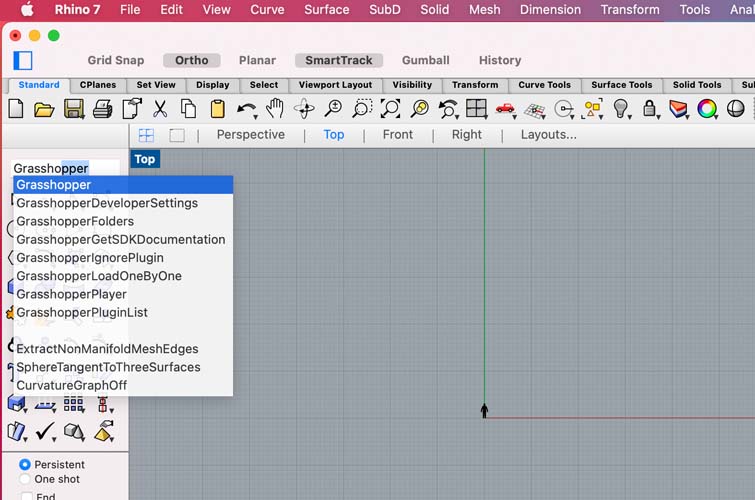755x500 pixels.
Task: Cut with the scissors icon
Action: tap(160, 109)
